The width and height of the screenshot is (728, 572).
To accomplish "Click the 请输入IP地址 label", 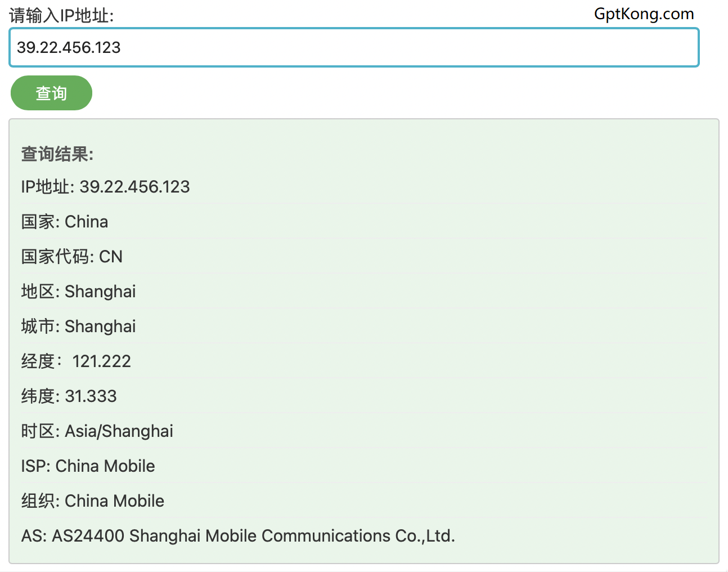I will click(61, 15).
